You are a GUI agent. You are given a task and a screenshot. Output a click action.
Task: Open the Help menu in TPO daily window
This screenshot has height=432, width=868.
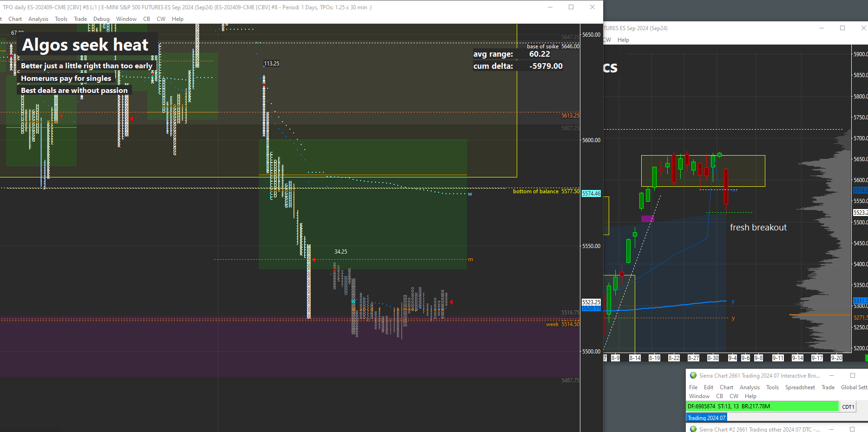178,19
